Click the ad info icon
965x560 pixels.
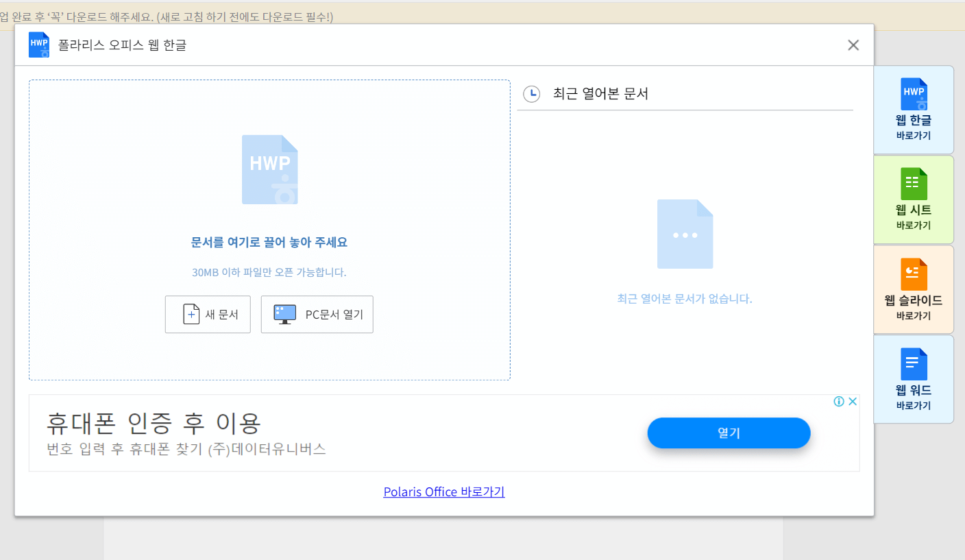coord(839,402)
